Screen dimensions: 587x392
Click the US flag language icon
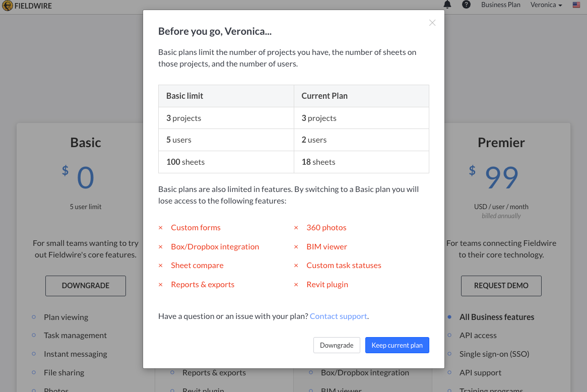coord(576,5)
